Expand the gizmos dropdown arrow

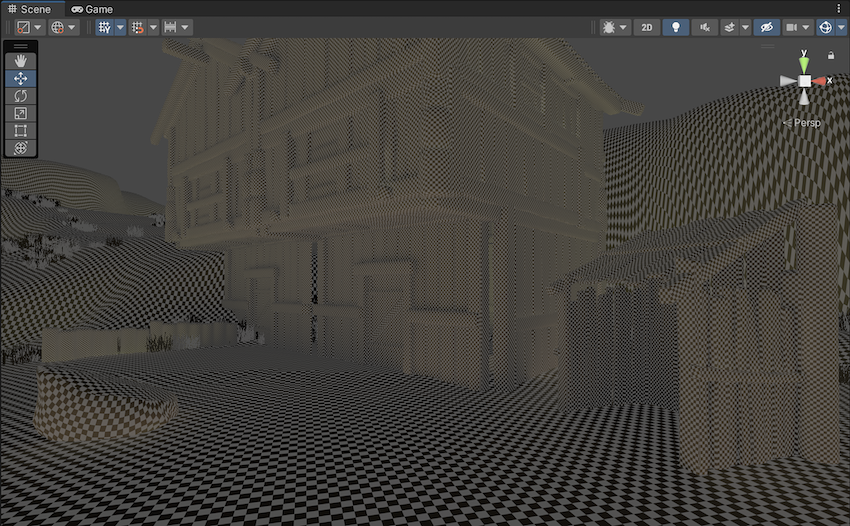(x=840, y=28)
